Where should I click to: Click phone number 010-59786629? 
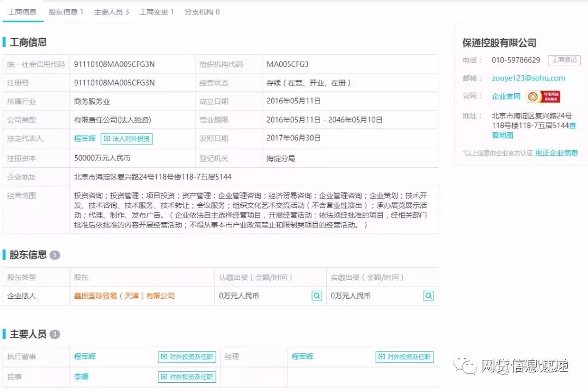516,60
